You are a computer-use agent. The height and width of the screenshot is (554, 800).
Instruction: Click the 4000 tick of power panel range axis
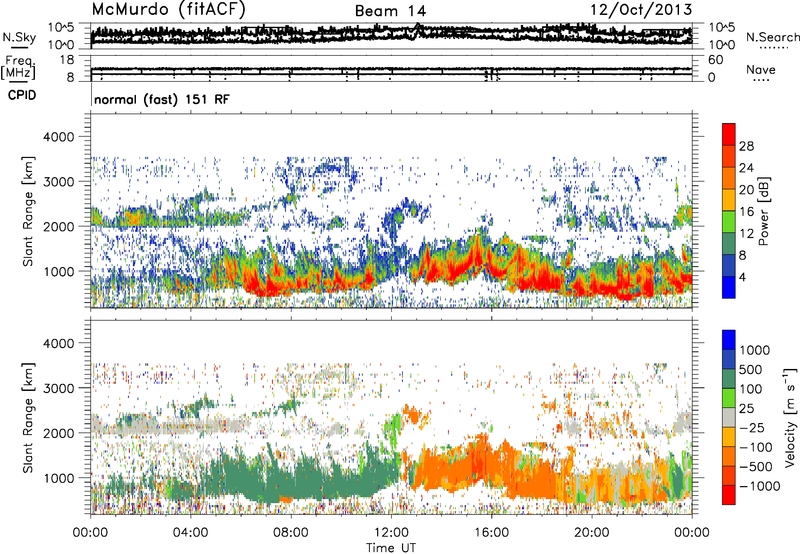click(59, 137)
